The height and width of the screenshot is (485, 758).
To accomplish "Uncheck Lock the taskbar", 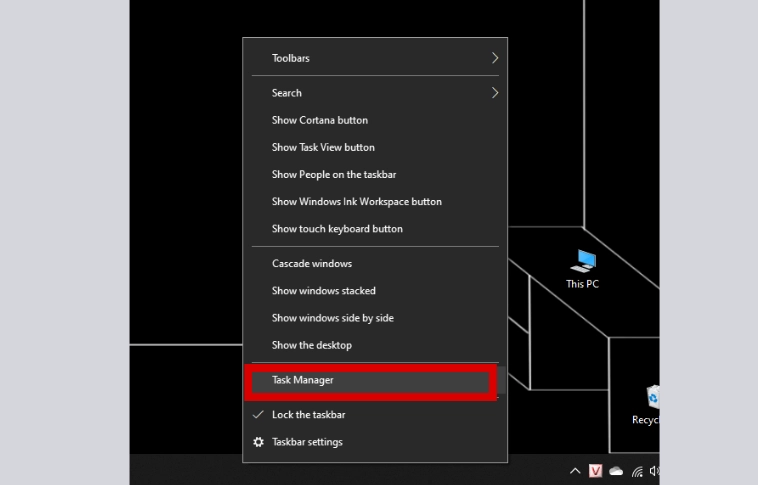I will [375, 415].
